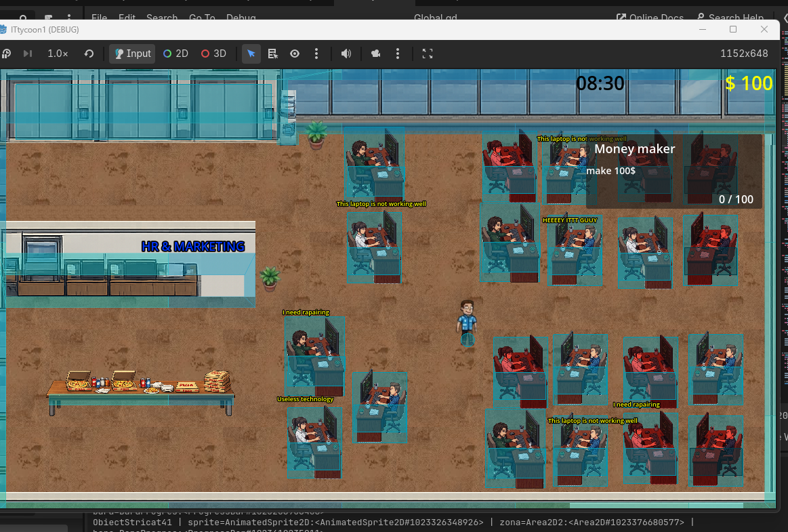Click the Useless technology speech bubble

[305, 399]
